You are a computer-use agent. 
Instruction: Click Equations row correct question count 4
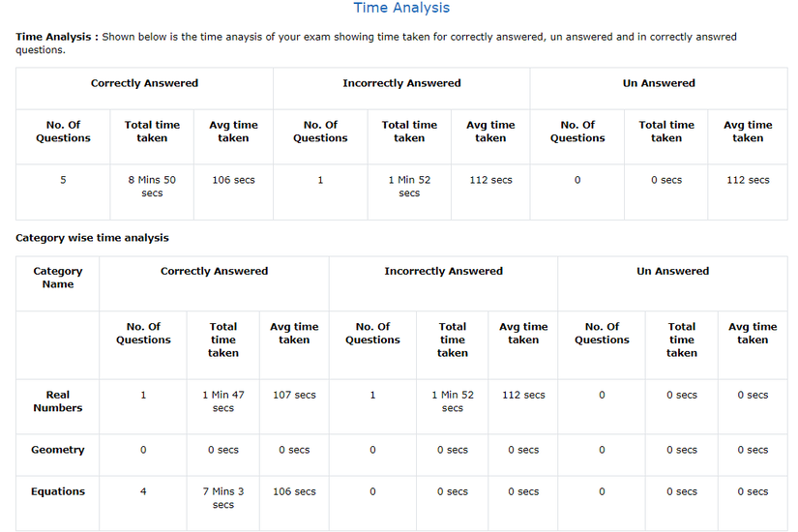(x=143, y=491)
